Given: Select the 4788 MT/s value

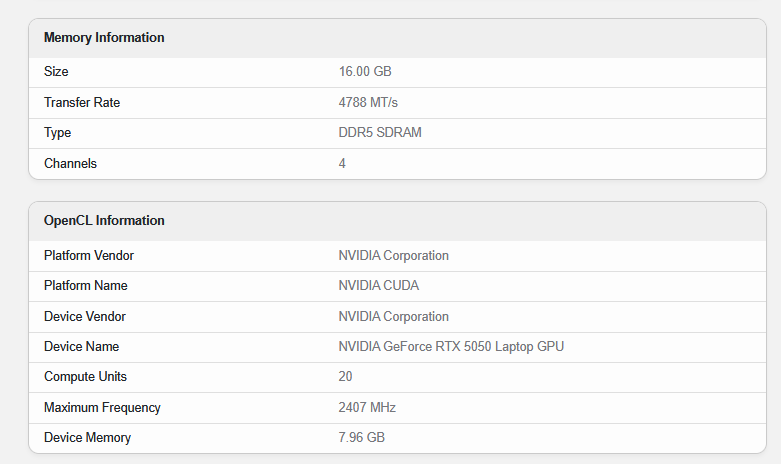Looking at the screenshot, I should (369, 103).
